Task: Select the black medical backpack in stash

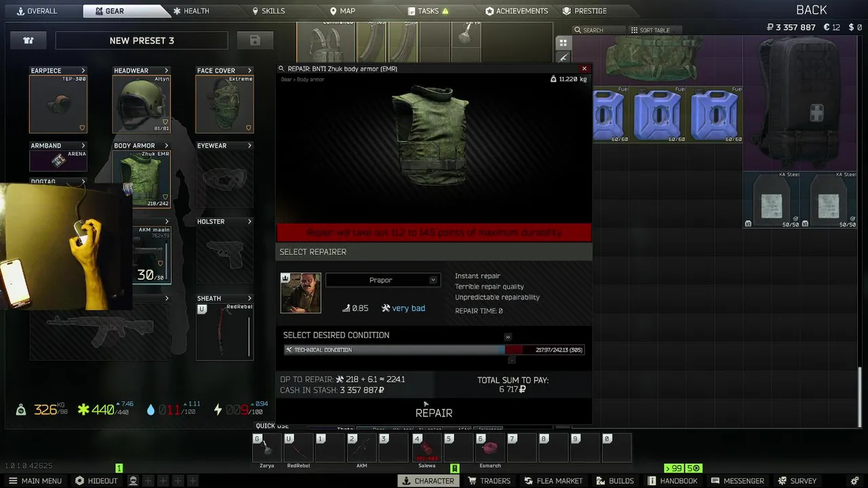Action: (801, 102)
